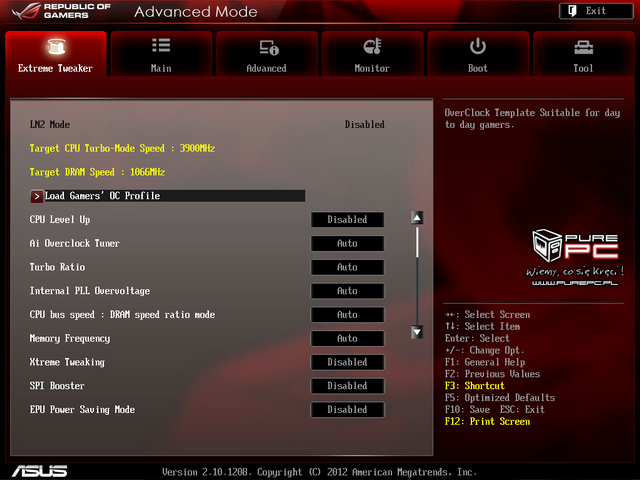Click the F1: General Help hint
Image resolution: width=640 pixels, height=480 pixels.
point(485,362)
